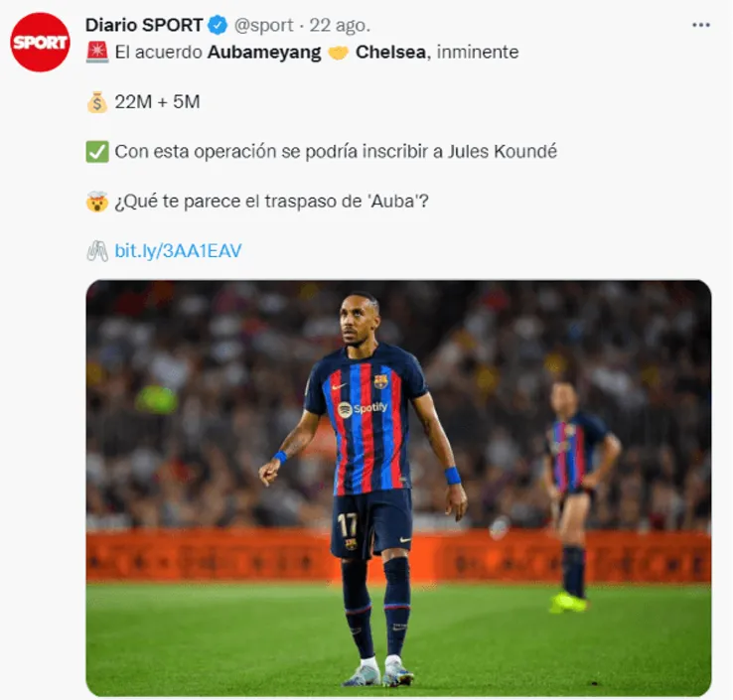Click the red siren emoji
The image size is (733, 700).
click(97, 52)
